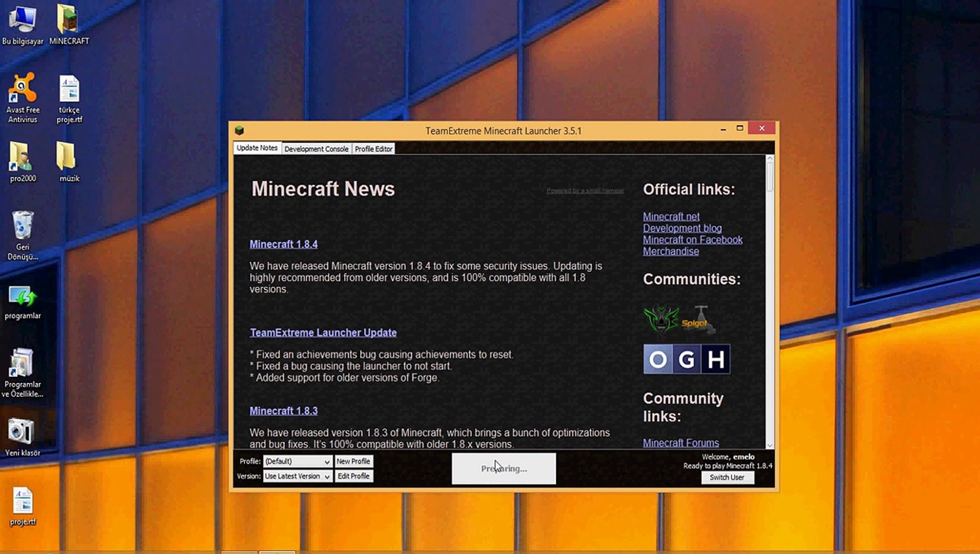Expand the Profile (Default) dropdown
The image size is (980, 554).
click(297, 461)
